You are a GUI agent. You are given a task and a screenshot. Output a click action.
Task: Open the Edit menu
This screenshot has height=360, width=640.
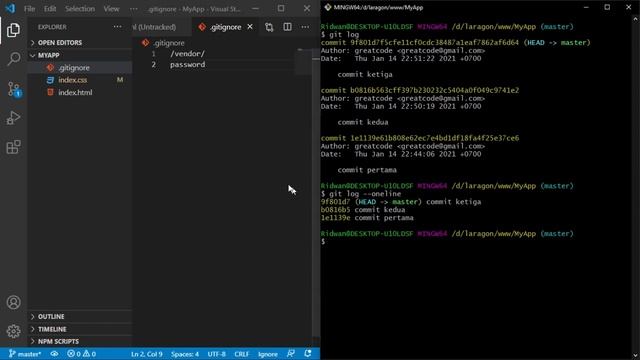point(50,9)
